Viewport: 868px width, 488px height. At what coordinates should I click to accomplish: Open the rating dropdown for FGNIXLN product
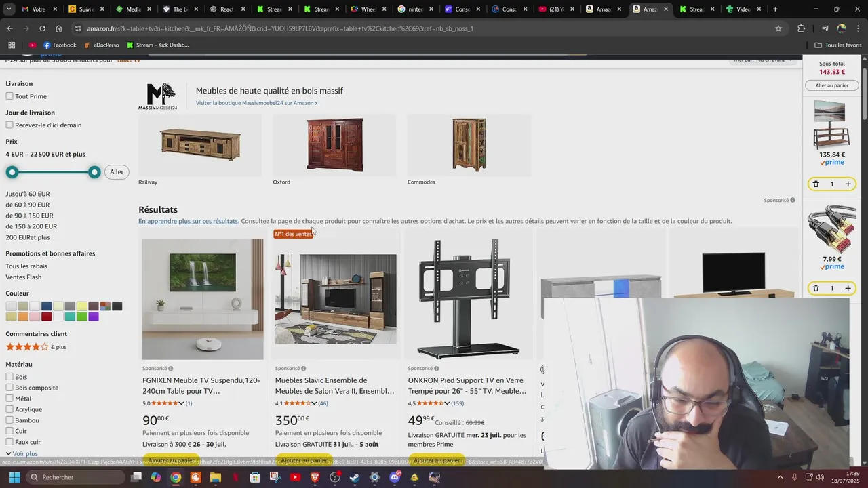[181, 403]
